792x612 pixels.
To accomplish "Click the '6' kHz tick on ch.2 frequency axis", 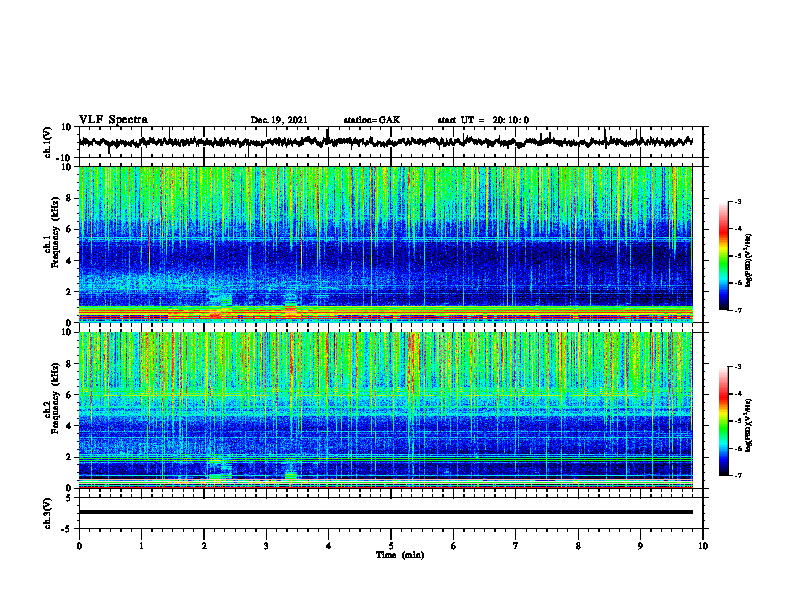I will pyautogui.click(x=69, y=395).
